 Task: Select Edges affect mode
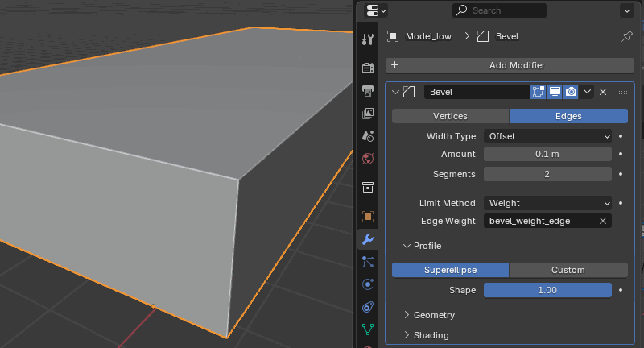(568, 116)
